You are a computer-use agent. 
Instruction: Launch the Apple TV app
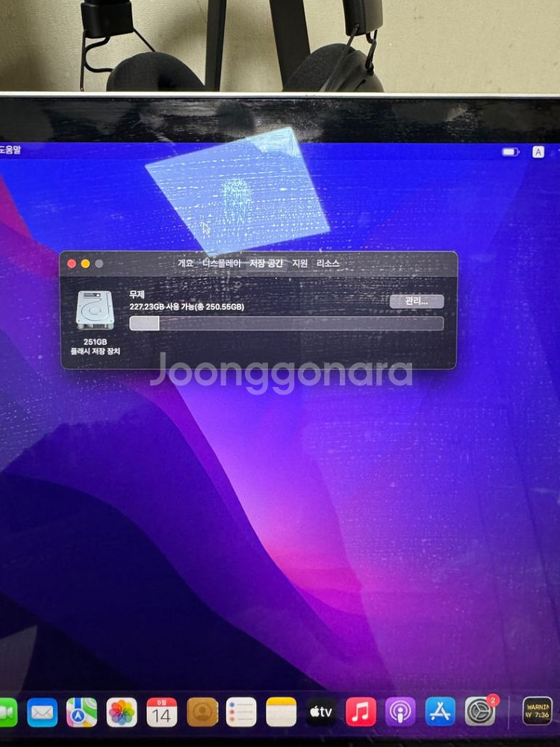coord(321,713)
